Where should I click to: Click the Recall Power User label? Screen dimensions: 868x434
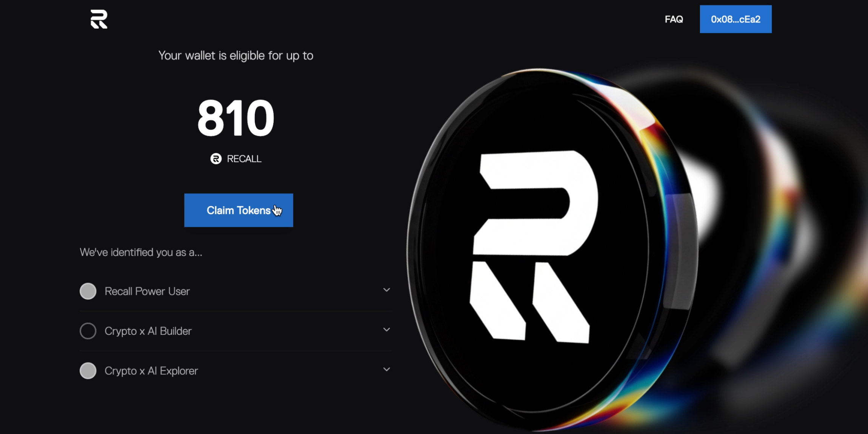coord(147,291)
